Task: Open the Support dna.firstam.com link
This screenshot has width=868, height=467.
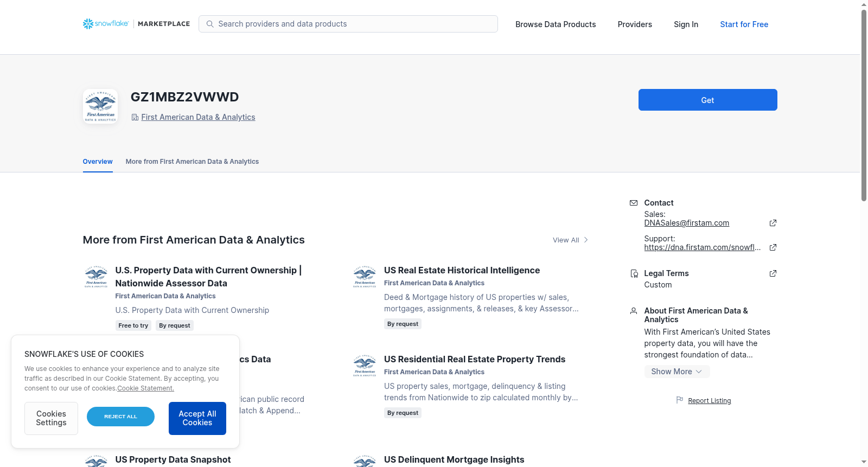Action: coord(702,247)
